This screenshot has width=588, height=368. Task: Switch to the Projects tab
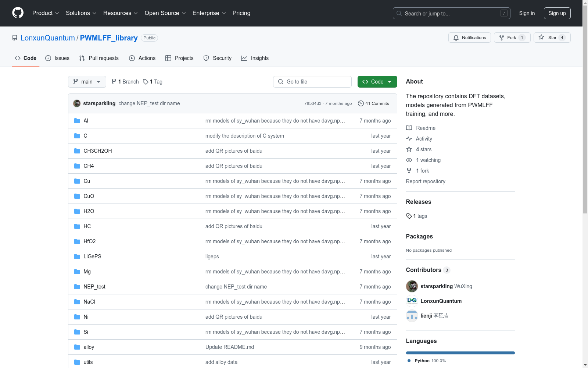tap(179, 58)
